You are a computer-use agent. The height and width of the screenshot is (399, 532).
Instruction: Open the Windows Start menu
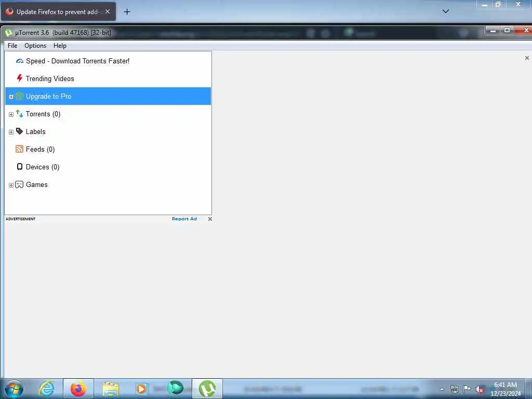point(14,389)
